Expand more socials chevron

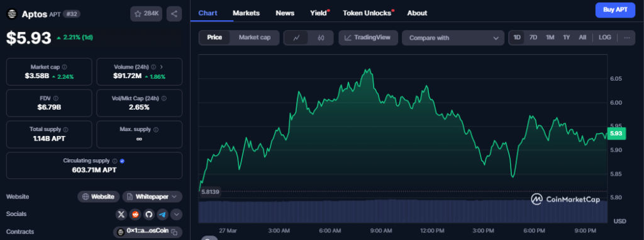point(177,214)
